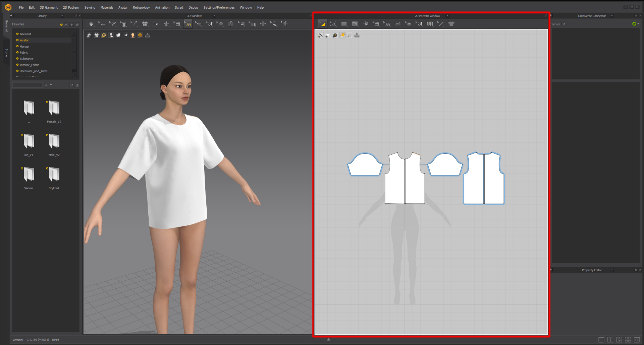Viewport: 644px width, 345px height.
Task: Select the Iron tool in 2D pattern toolbar
Action: point(398,24)
